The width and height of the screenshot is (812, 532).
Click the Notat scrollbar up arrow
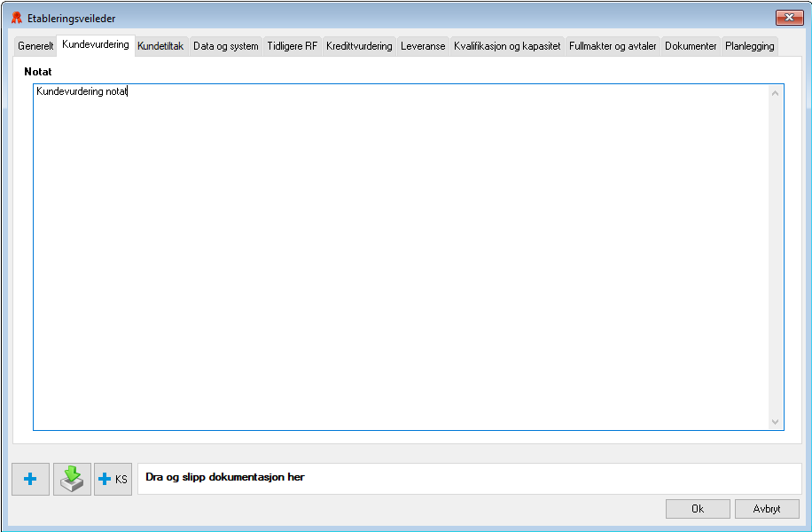coord(776,93)
